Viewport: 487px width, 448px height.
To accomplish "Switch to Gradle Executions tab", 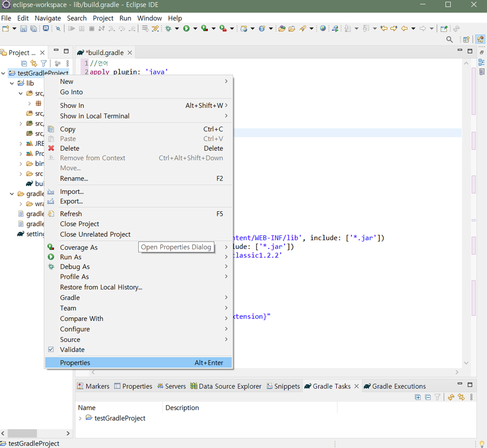I will [x=395, y=386].
